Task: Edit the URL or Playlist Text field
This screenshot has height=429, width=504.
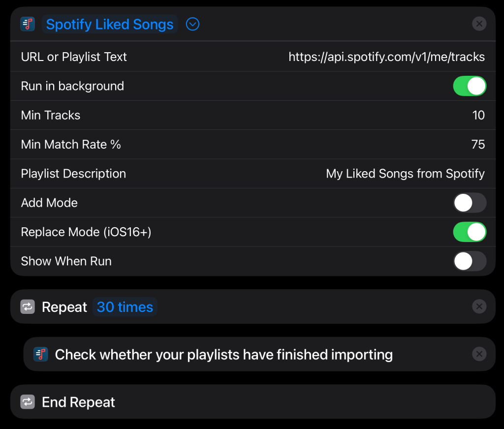Action: pyautogui.click(x=387, y=57)
